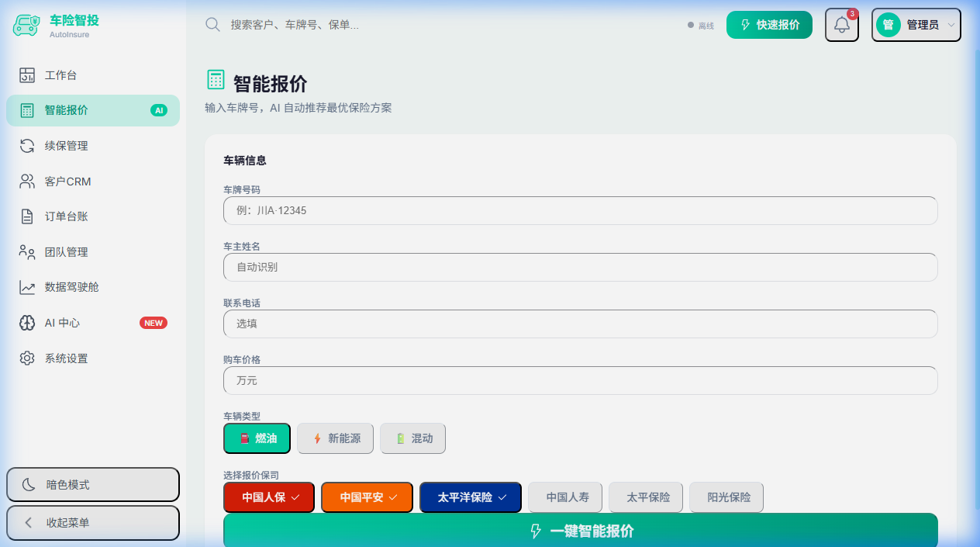Image resolution: width=980 pixels, height=547 pixels.
Task: Collapse the sidebar via 收起菜单
Action: click(92, 523)
